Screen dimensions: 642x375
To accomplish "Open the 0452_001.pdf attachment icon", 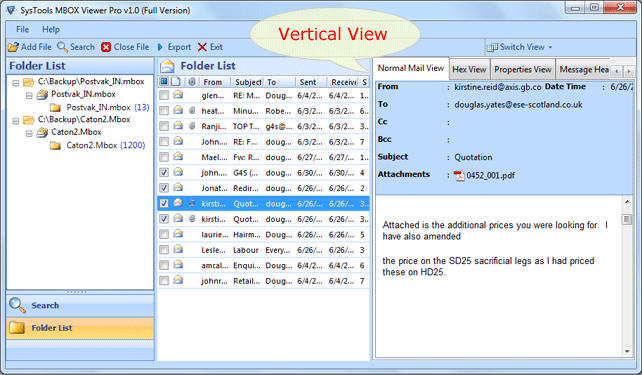I will coord(459,176).
